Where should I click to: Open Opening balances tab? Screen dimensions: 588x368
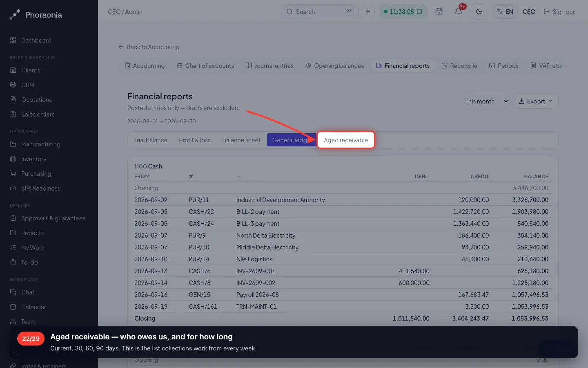(x=335, y=66)
